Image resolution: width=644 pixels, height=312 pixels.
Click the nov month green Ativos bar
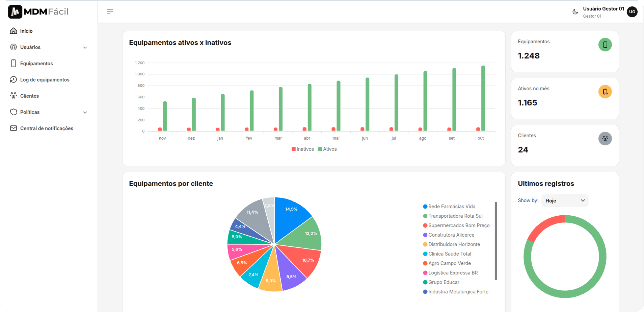pyautogui.click(x=165, y=116)
